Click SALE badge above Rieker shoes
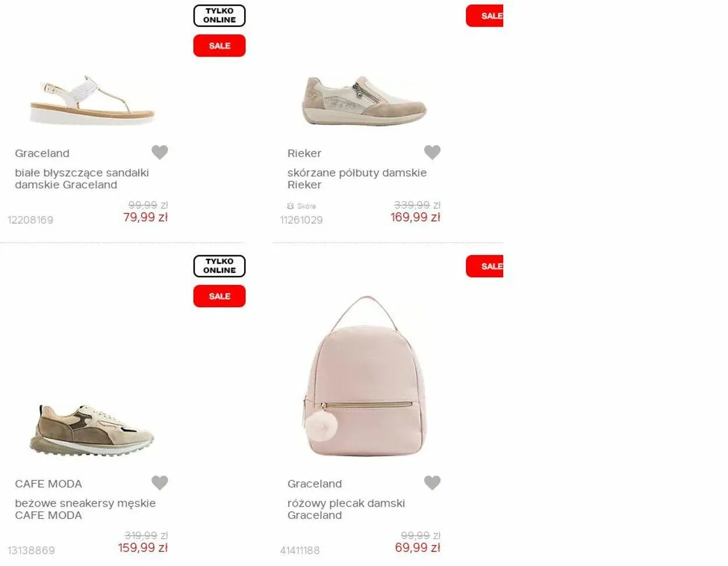 485,16
